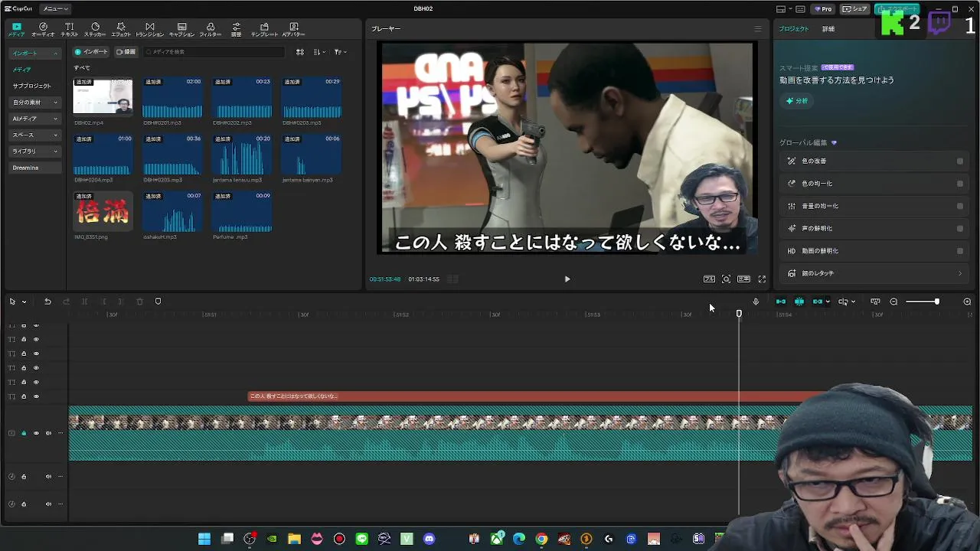Viewport: 980px width, 551px height.
Task: Select the DBH02.mp4 video thumbnail
Action: coord(103,96)
